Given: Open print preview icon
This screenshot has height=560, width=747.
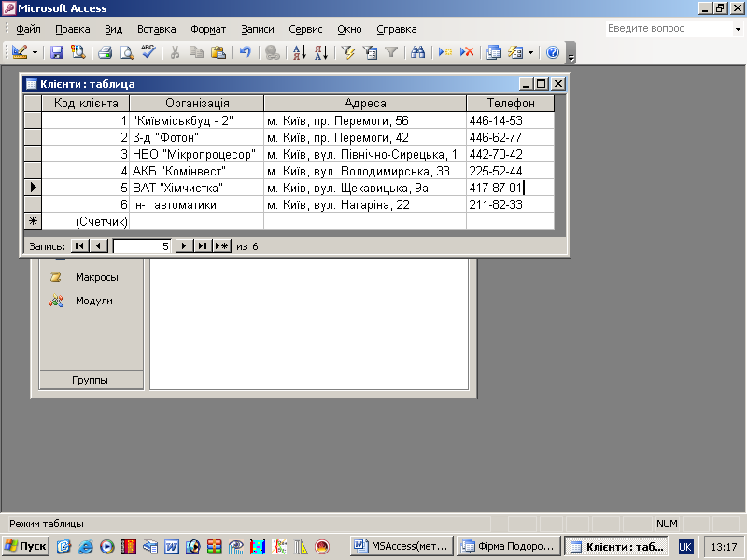Looking at the screenshot, I should click(127, 52).
